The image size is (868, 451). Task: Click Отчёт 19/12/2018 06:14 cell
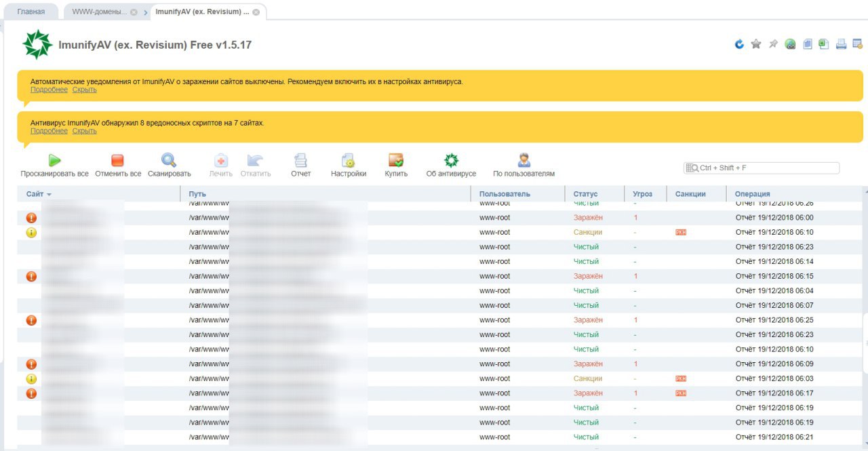774,261
